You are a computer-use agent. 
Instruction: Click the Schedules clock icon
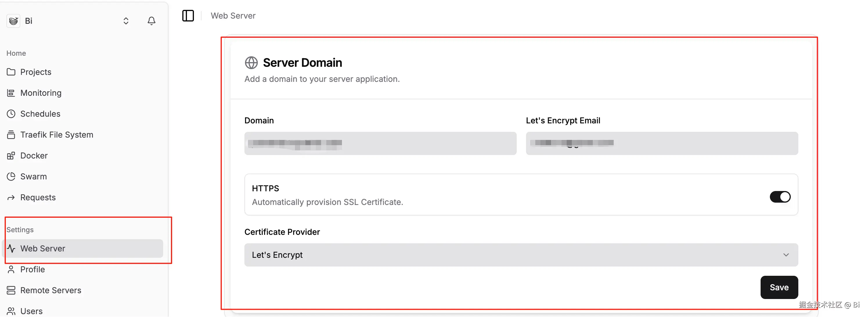point(11,114)
